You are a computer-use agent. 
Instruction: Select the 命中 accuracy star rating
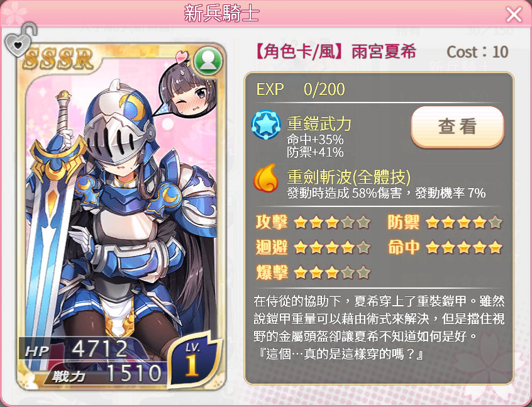pos(445,247)
